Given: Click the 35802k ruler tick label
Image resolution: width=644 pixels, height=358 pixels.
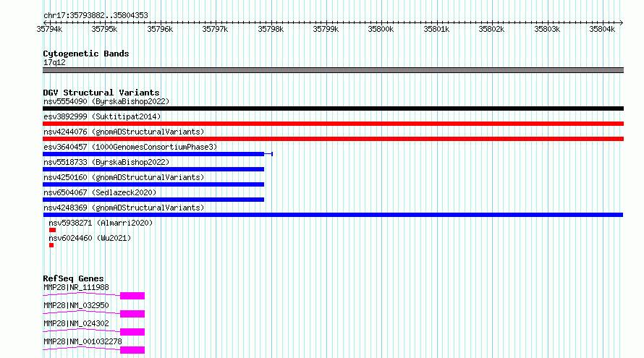Looking at the screenshot, I should [491, 30].
